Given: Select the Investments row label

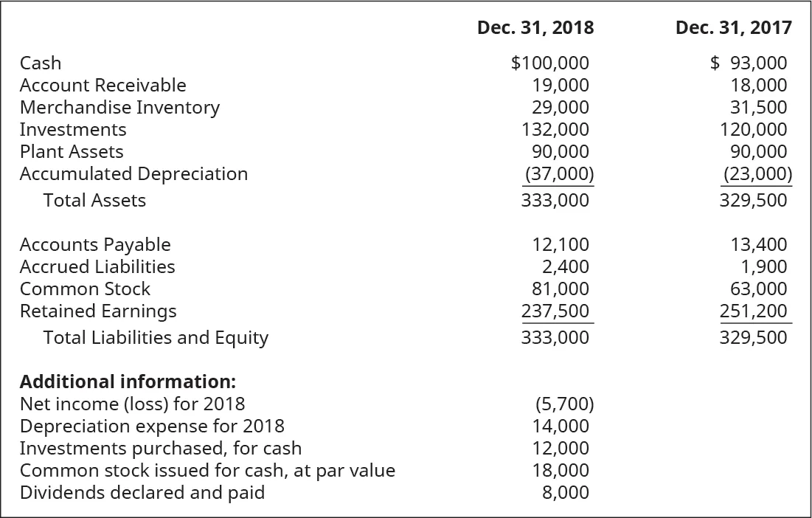Looking at the screenshot, I should point(73,130).
